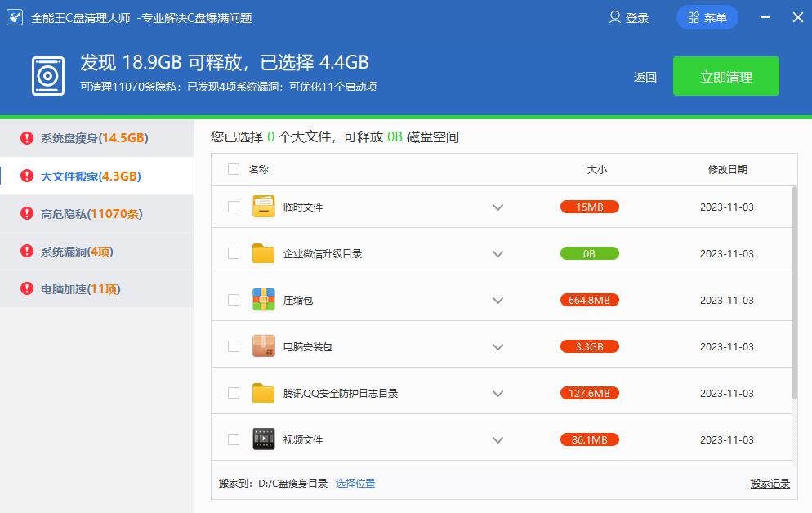
Task: Open the 高危隐私 sidebar tab
Action: tap(91, 213)
